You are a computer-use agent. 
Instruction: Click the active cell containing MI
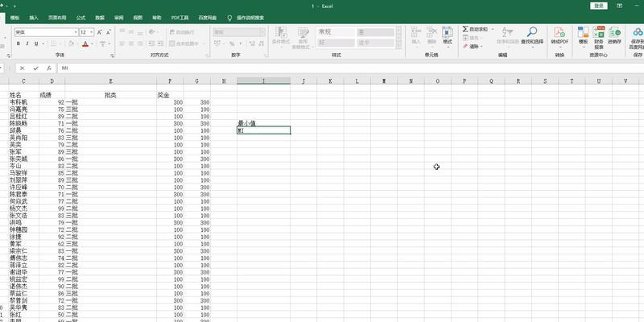pyautogui.click(x=263, y=130)
